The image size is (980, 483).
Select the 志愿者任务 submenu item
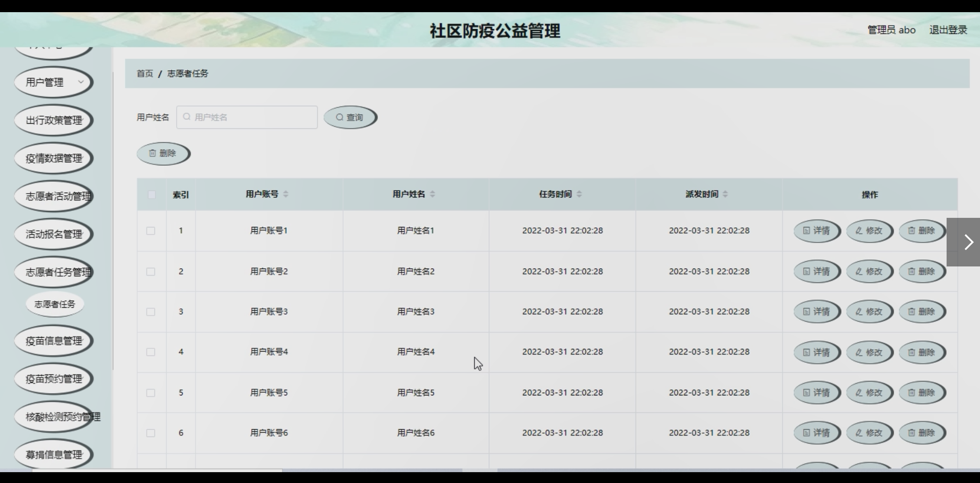[55, 304]
